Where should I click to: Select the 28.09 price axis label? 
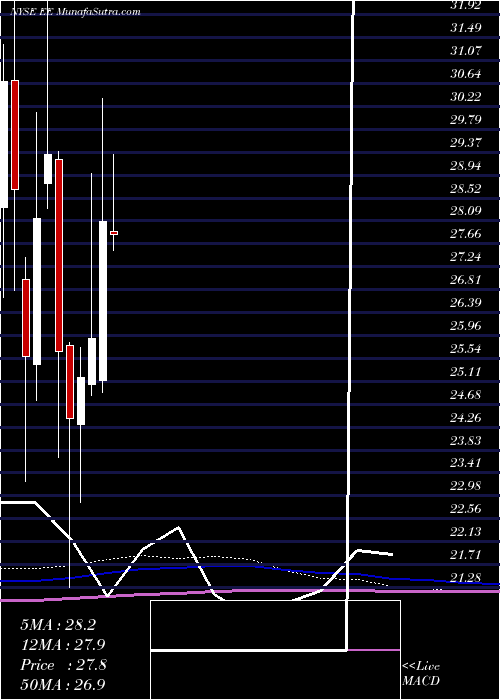[467, 211]
